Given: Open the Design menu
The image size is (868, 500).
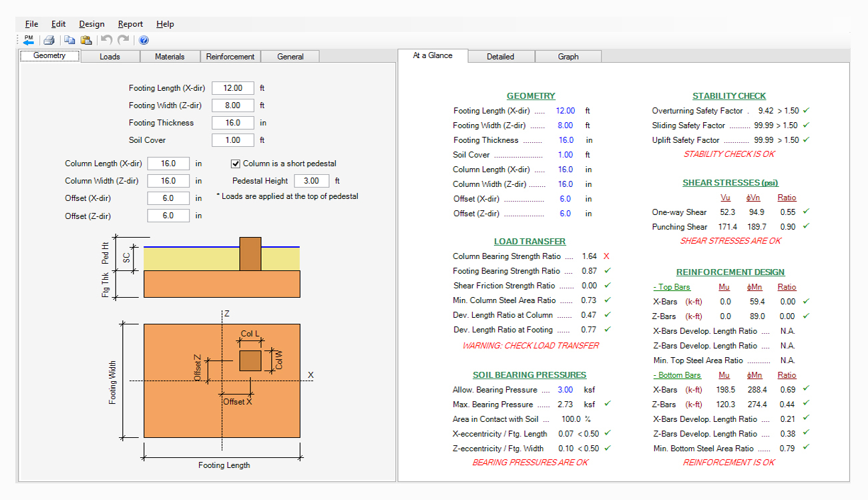Looking at the screenshot, I should coord(91,24).
